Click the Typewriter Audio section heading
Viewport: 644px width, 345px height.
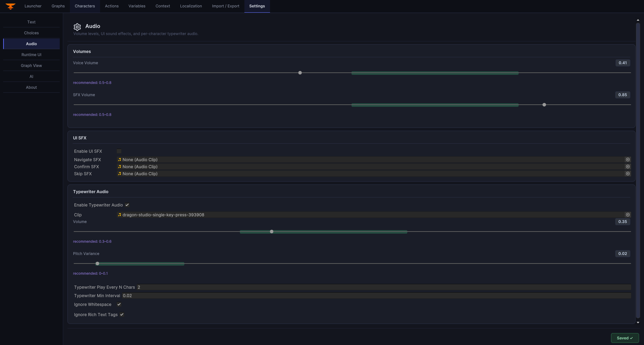coord(91,192)
